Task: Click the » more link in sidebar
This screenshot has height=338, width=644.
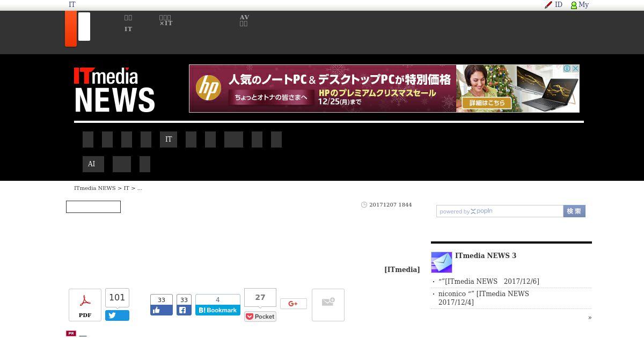Action: click(x=590, y=318)
